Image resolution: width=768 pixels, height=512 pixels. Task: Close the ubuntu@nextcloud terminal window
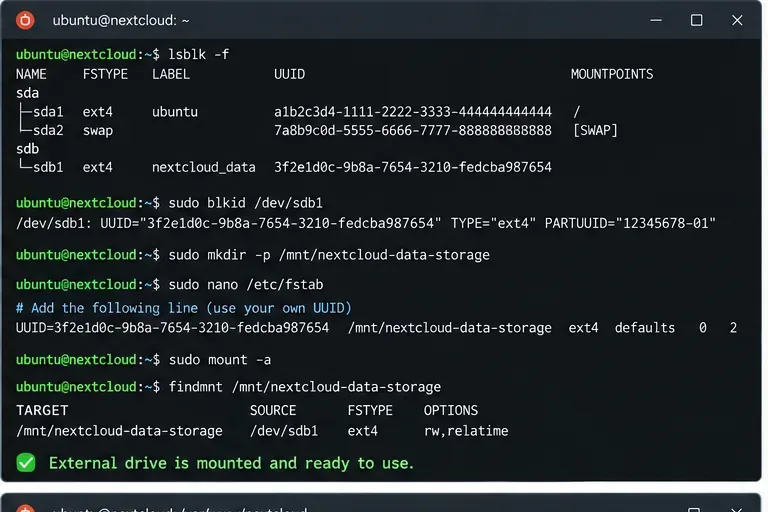[x=737, y=20]
